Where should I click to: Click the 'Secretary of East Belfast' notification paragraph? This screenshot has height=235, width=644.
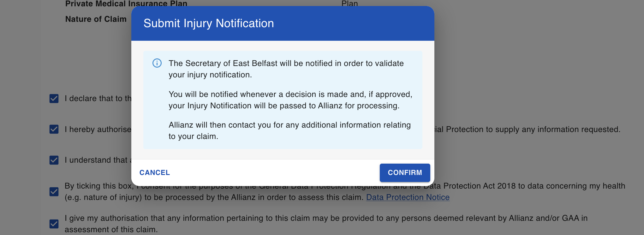tap(286, 69)
